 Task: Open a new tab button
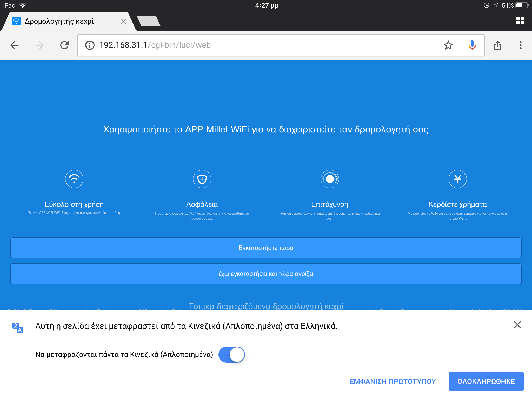[149, 21]
